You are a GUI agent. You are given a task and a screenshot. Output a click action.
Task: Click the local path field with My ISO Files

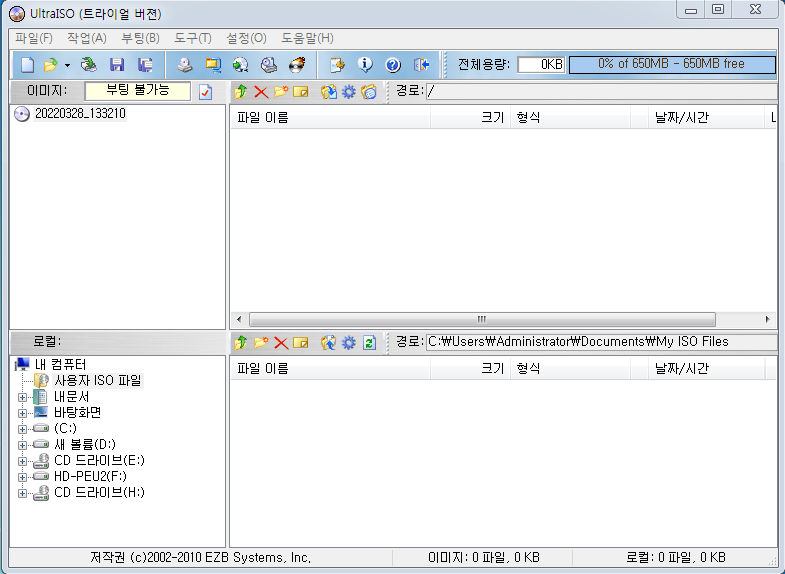click(601, 342)
